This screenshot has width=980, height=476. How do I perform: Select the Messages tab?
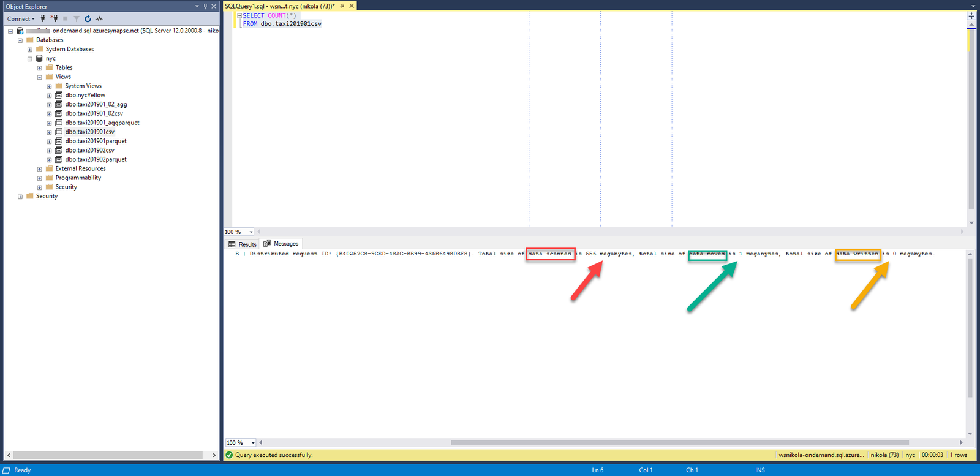pyautogui.click(x=282, y=244)
